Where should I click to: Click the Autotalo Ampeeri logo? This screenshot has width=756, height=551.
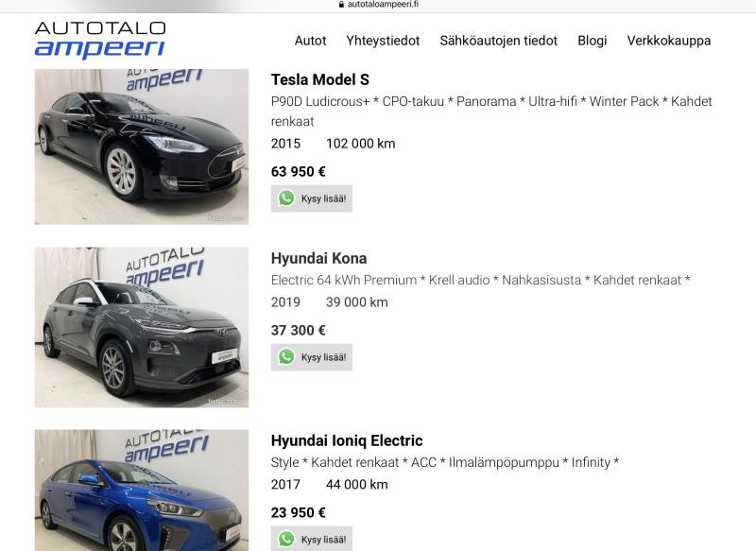[100, 41]
